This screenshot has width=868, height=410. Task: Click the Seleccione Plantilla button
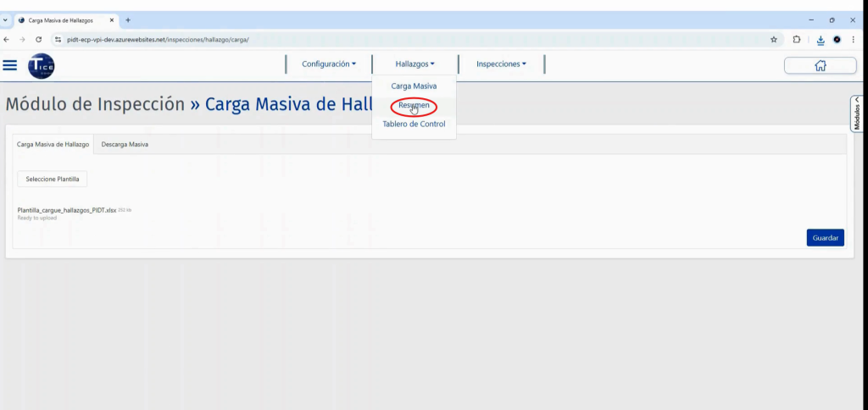[53, 179]
